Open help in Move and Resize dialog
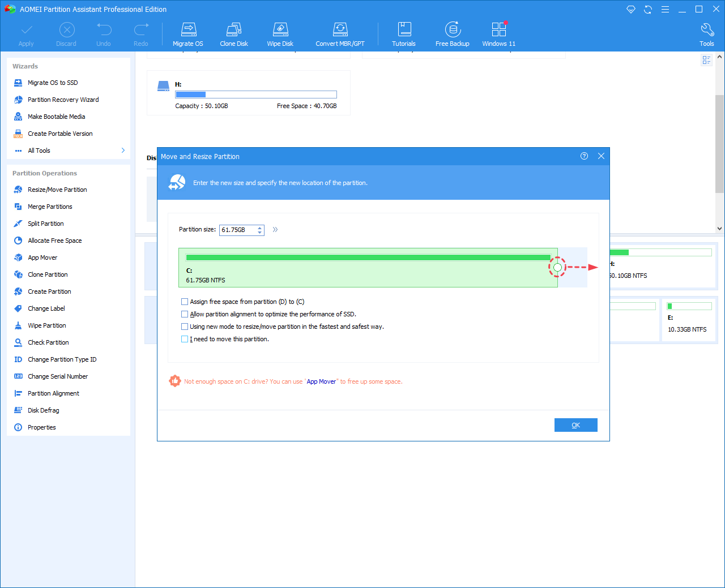The height and width of the screenshot is (588, 725). (x=584, y=156)
